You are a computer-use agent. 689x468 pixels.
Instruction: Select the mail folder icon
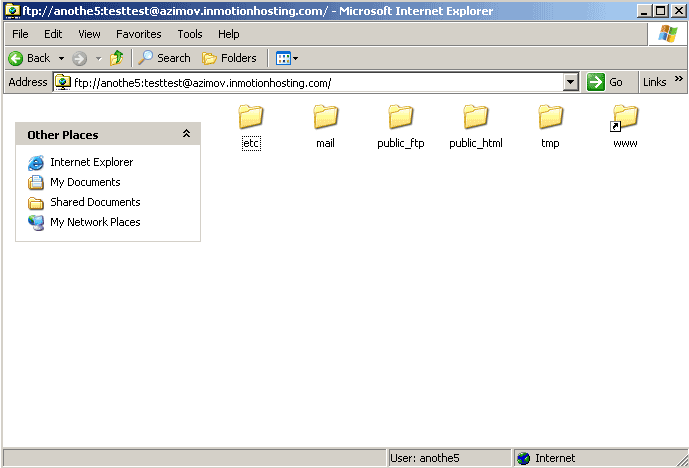(325, 118)
